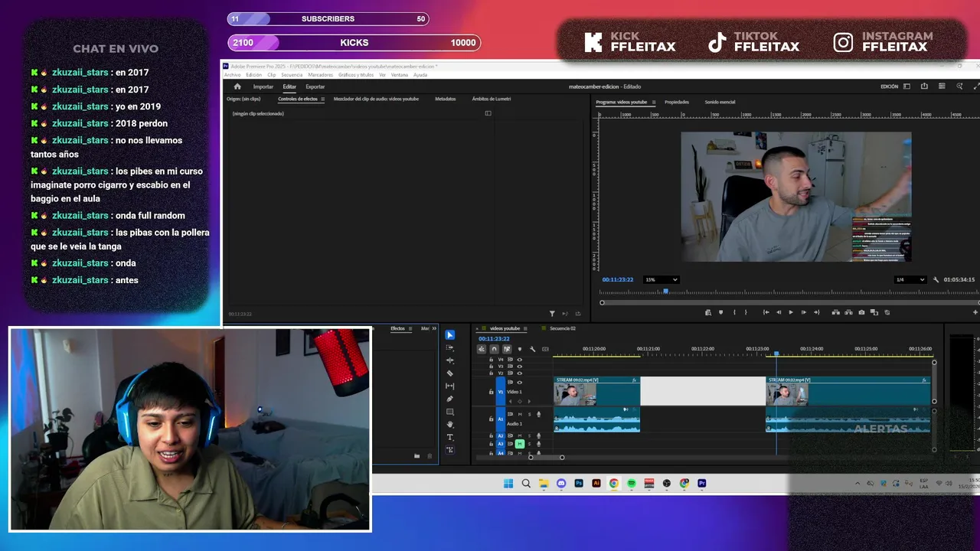The image size is (980, 551).
Task: Click the Lift button in Program monitor
Action: (x=835, y=312)
